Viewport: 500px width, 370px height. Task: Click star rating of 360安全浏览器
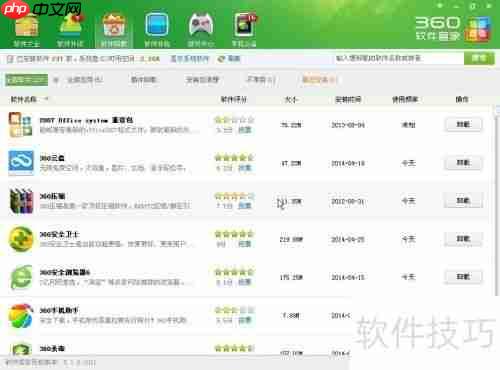click(x=234, y=272)
